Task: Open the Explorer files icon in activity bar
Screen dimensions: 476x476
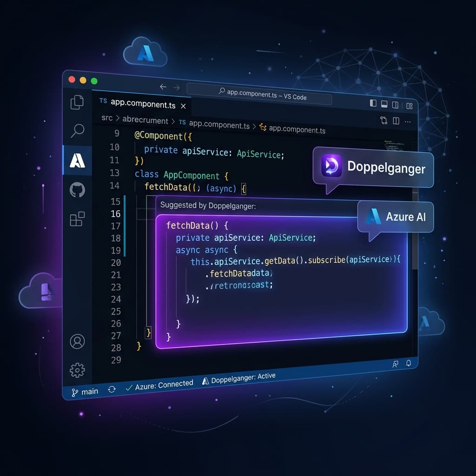Action: pos(77,102)
